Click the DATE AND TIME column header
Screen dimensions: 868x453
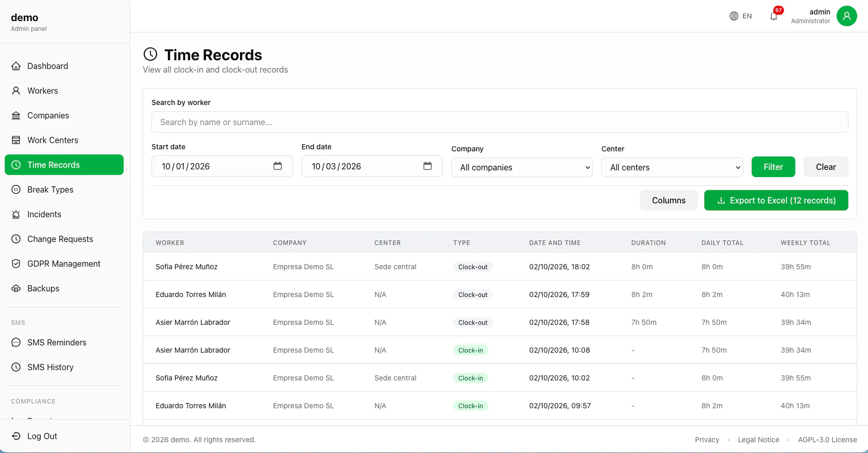(x=555, y=243)
